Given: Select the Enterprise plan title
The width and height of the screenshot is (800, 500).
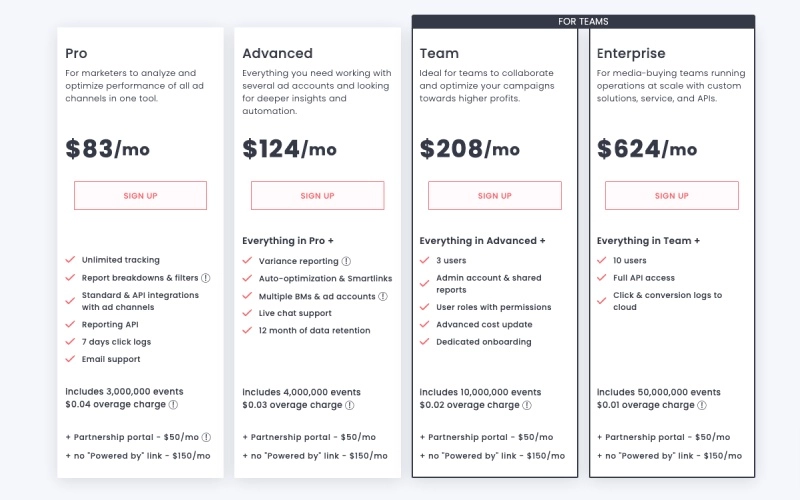Looking at the screenshot, I should click(631, 53).
